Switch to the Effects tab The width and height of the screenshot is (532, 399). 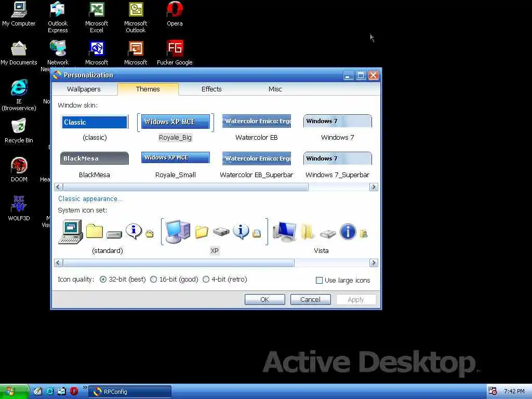click(211, 89)
